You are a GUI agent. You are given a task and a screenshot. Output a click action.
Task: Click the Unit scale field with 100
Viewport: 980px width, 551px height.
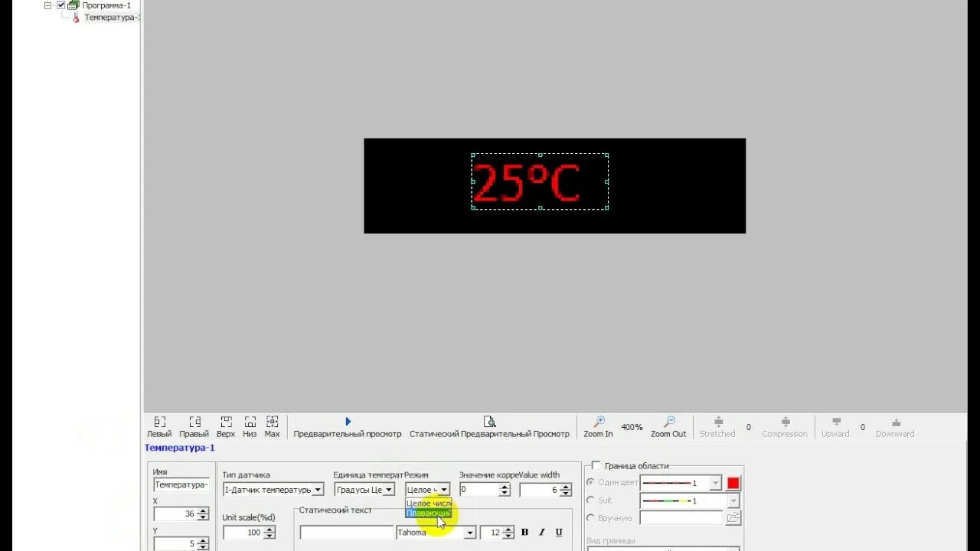click(x=242, y=533)
